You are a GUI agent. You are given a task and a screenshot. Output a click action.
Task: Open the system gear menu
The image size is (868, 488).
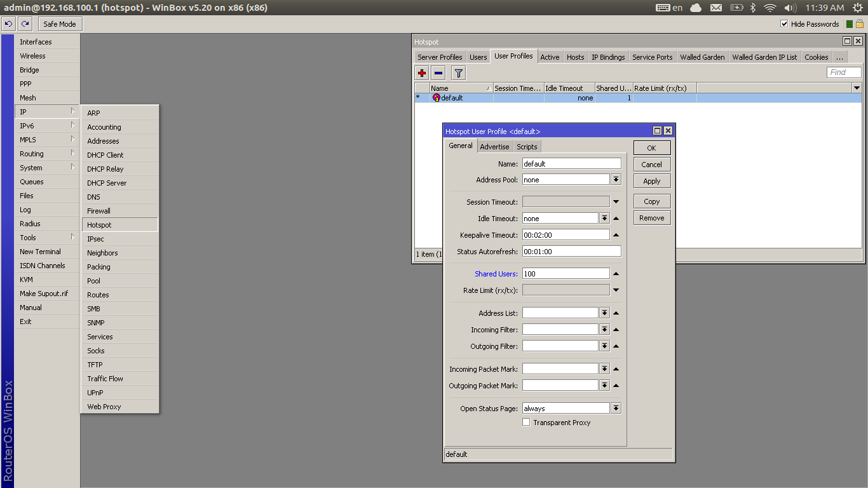click(858, 8)
